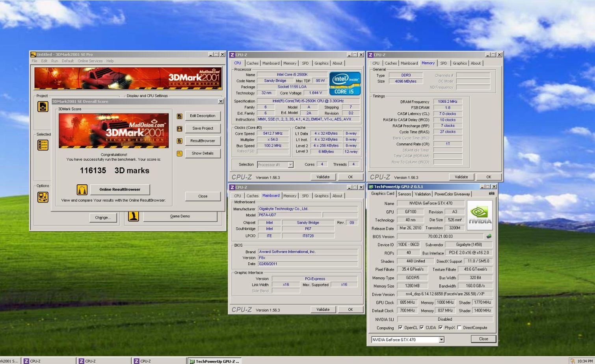Open the Edit menu in 3DMark2001
595x364 pixels.
click(x=44, y=61)
